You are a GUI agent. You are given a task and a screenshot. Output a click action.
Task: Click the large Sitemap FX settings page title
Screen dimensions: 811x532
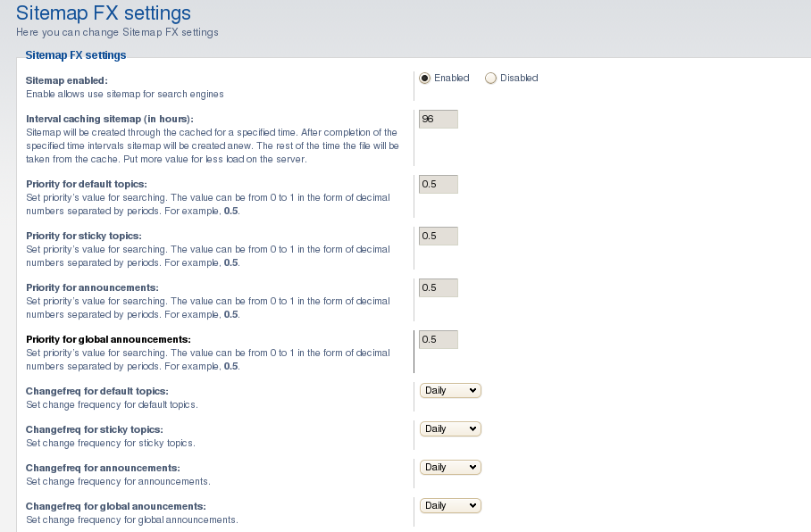point(104,12)
